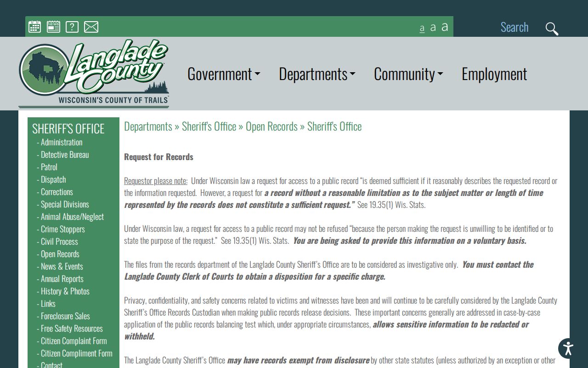The width and height of the screenshot is (588, 368).
Task: Go to Special Divisions page
Action: (65, 204)
